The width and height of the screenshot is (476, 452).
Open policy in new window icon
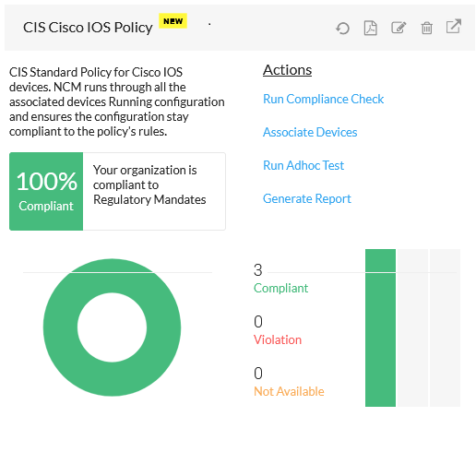454,27
